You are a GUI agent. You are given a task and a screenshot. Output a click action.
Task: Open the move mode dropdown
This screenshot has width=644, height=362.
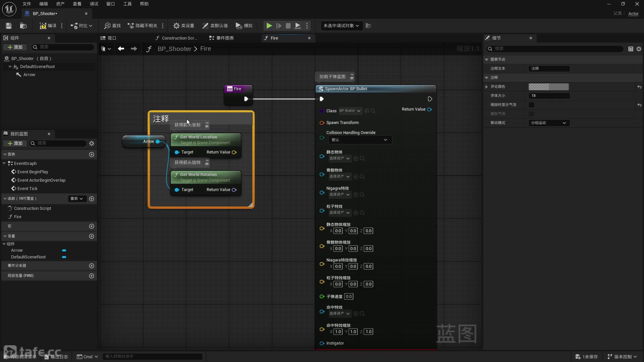pos(549,123)
